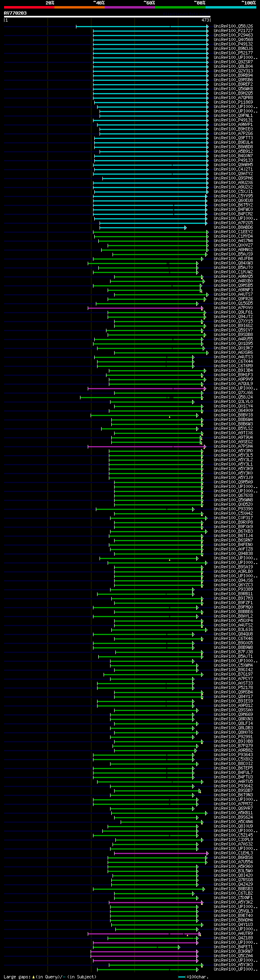Click the cyan ~100% identity legend segment
The height and width of the screenshot is (980, 260).
coord(231,7)
